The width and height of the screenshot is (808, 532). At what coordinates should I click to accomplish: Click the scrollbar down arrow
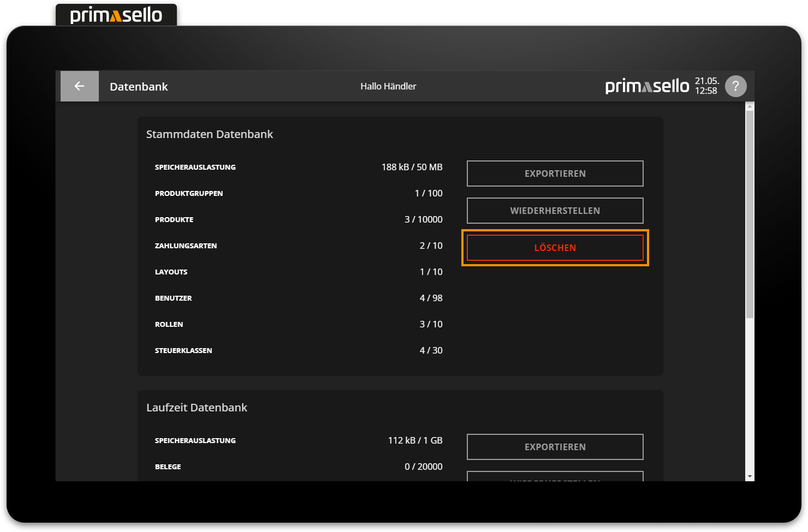(750, 476)
